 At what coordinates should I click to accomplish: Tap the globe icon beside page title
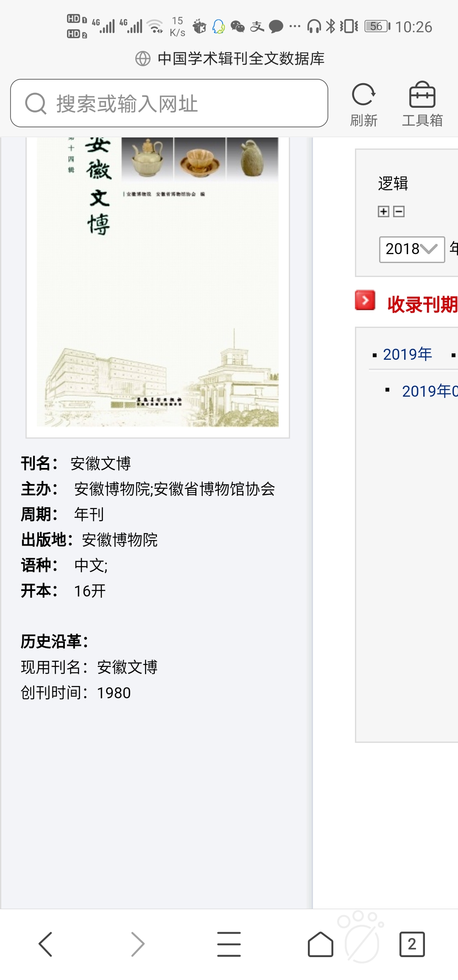coord(143,59)
